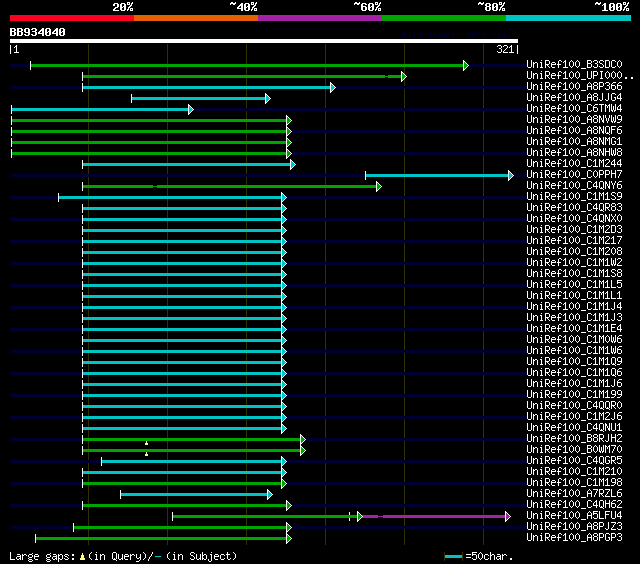
Task: Select the UniRef100_A7RZL6 label
Action: (x=574, y=494)
